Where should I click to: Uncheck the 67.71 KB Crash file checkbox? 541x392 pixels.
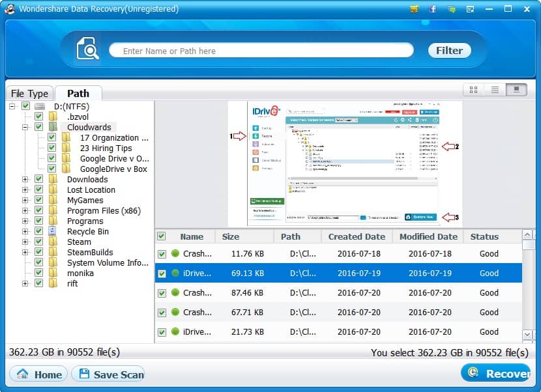pyautogui.click(x=162, y=313)
